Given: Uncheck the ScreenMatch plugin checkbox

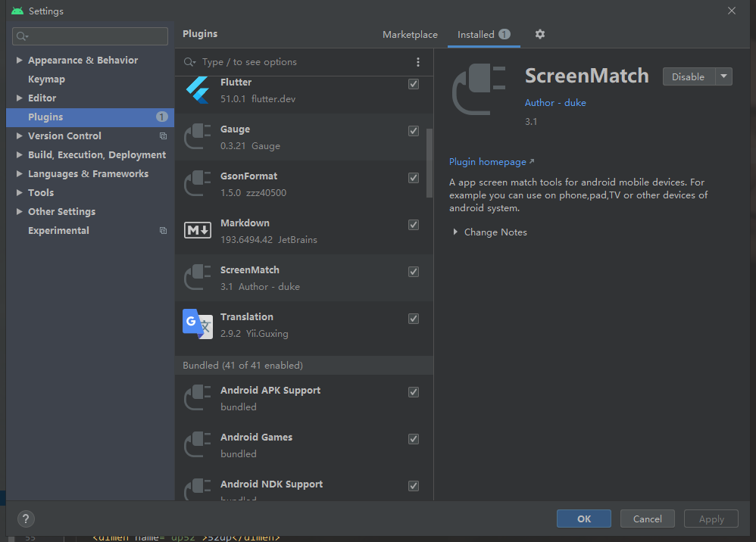Looking at the screenshot, I should click(x=414, y=272).
